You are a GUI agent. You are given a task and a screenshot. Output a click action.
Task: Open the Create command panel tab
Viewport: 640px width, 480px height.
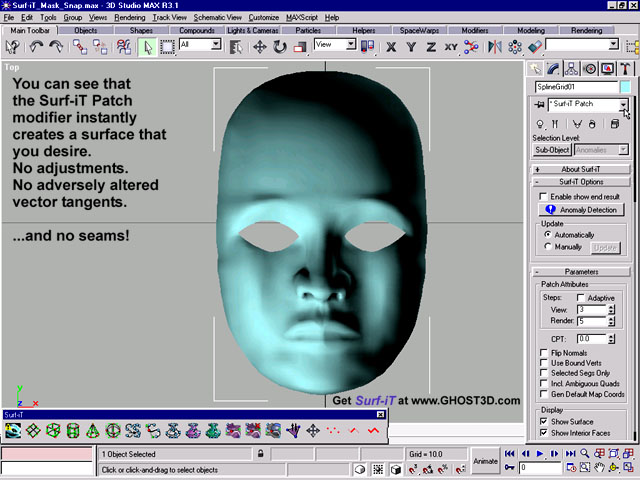(535, 69)
